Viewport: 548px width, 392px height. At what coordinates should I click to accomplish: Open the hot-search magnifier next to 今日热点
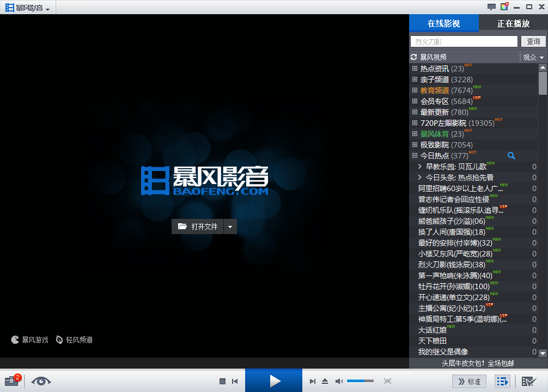tap(511, 155)
